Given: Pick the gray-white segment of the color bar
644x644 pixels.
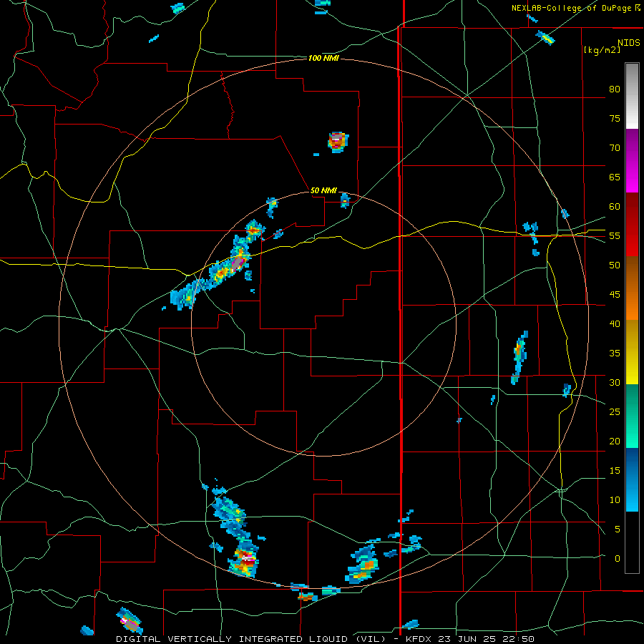Looking at the screenshot, I should [x=632, y=96].
